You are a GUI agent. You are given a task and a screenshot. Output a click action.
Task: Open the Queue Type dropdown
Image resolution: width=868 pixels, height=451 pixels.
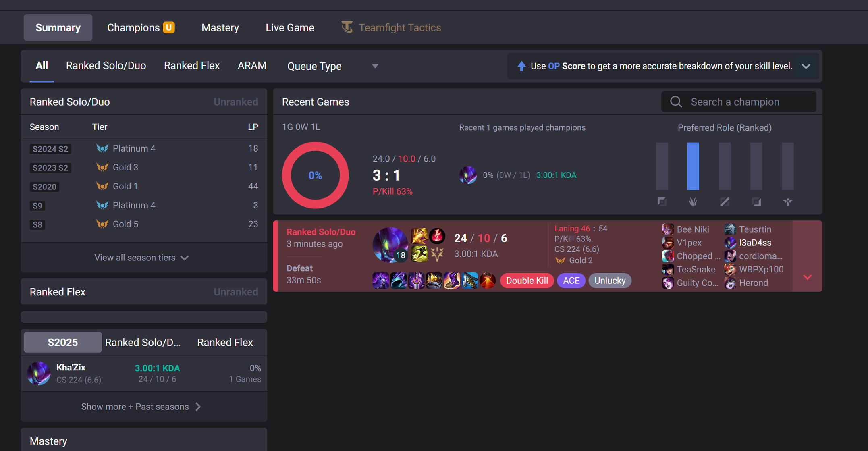tap(333, 66)
